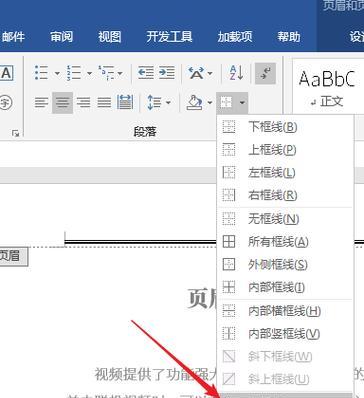
Task: Click the shading paint bucket icon
Action: (195, 102)
